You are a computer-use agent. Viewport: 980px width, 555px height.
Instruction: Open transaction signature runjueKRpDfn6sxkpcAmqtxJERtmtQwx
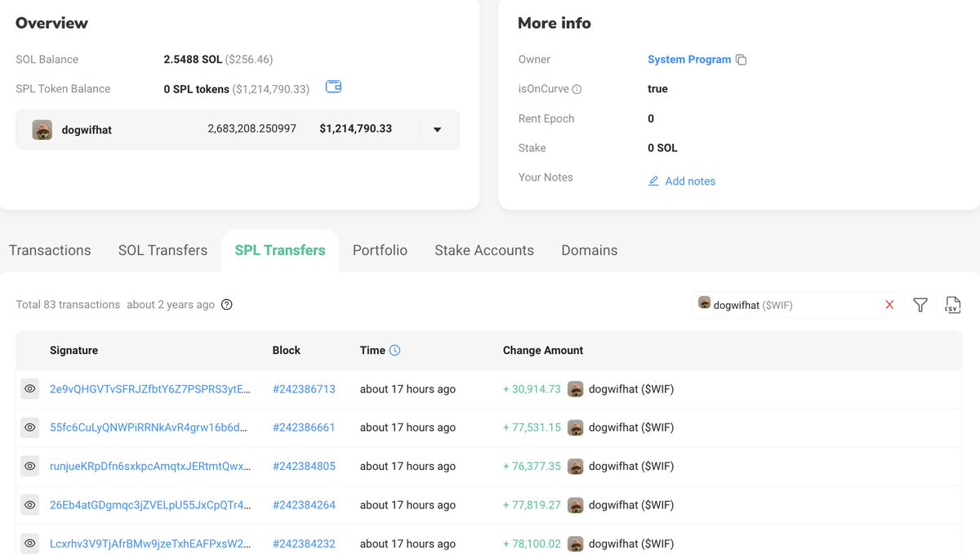pos(150,466)
